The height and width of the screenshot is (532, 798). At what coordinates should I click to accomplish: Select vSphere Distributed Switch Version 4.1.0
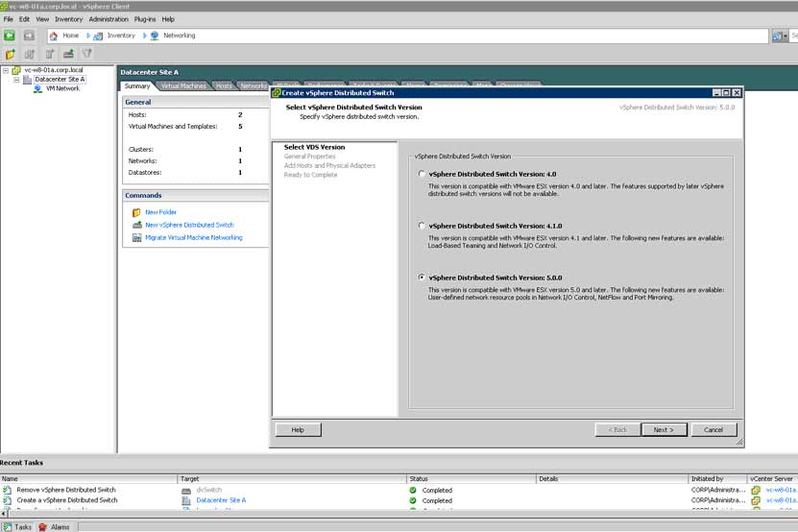tap(422, 226)
